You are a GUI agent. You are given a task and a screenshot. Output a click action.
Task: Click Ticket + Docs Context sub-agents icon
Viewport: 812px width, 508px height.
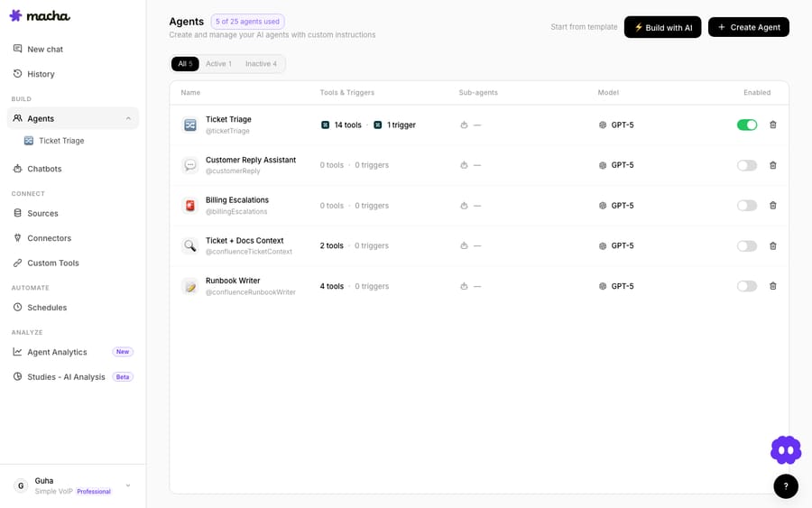[464, 246]
